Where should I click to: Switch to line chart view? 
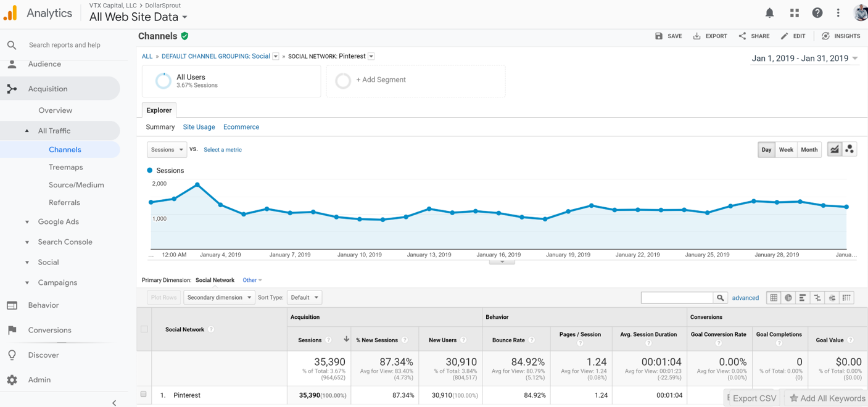point(835,149)
